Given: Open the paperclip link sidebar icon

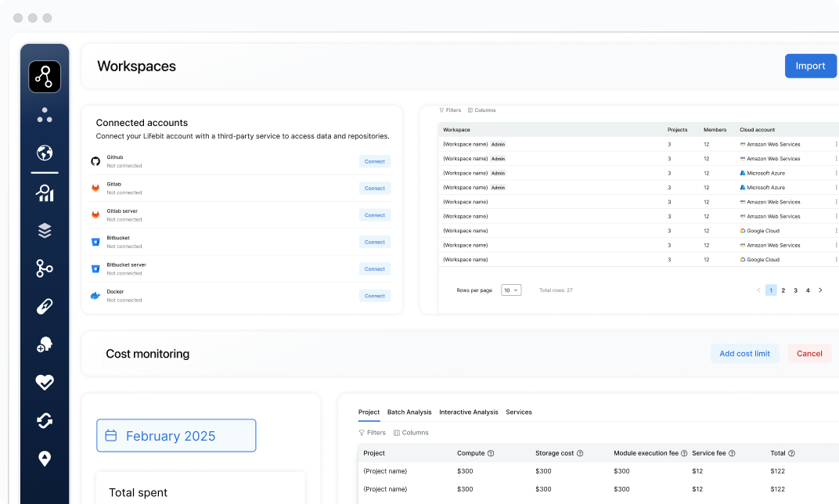Looking at the screenshot, I should (45, 307).
